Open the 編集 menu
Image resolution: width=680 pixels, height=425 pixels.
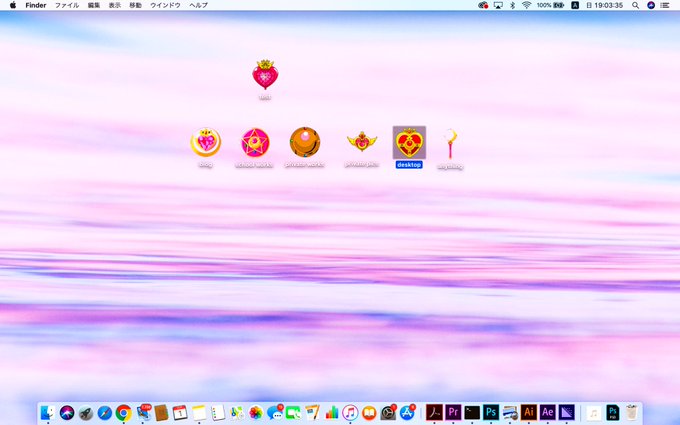94,5
